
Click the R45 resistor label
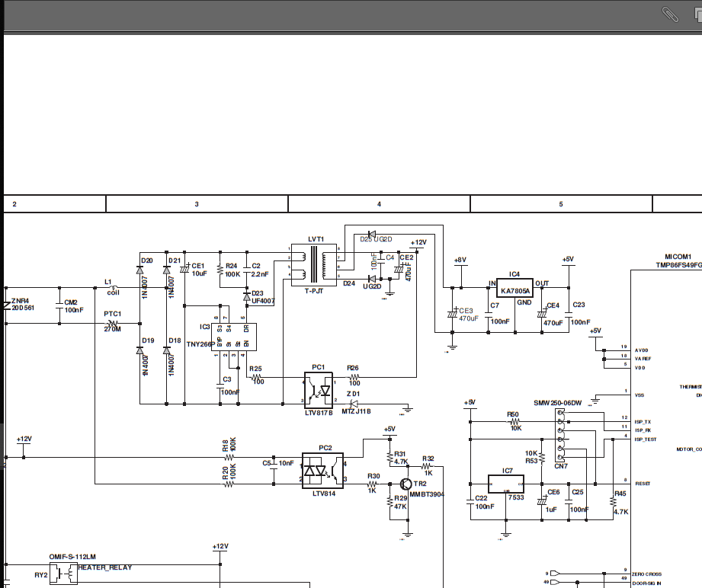pos(620,494)
